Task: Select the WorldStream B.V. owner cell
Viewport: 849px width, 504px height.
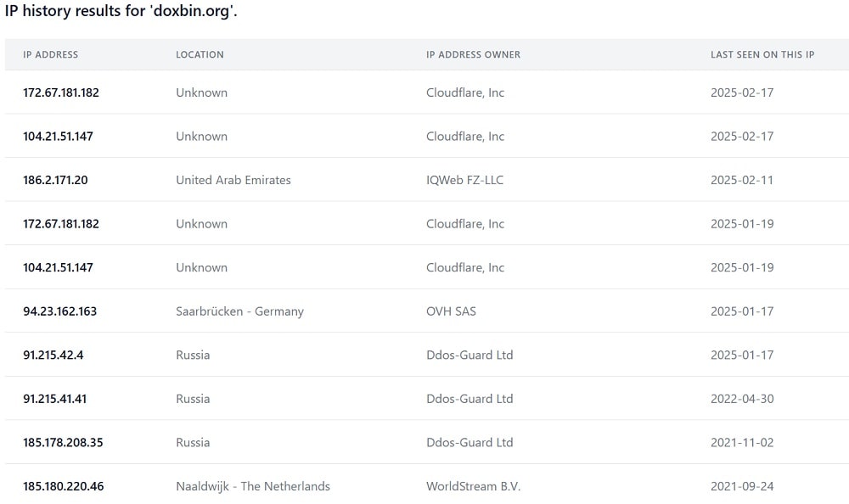Action: [473, 487]
